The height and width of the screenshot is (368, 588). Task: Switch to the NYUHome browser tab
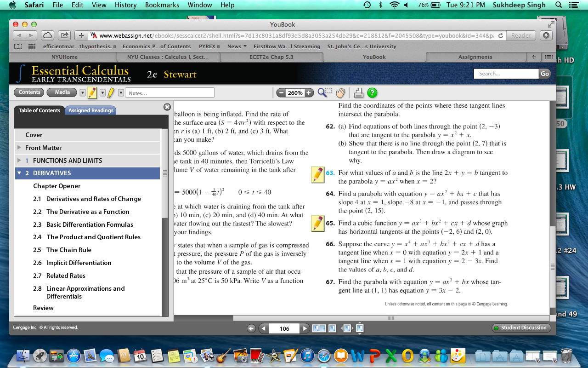65,57
